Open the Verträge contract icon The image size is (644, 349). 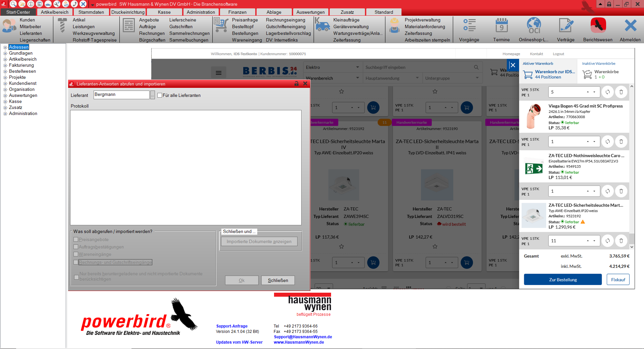coord(566,25)
